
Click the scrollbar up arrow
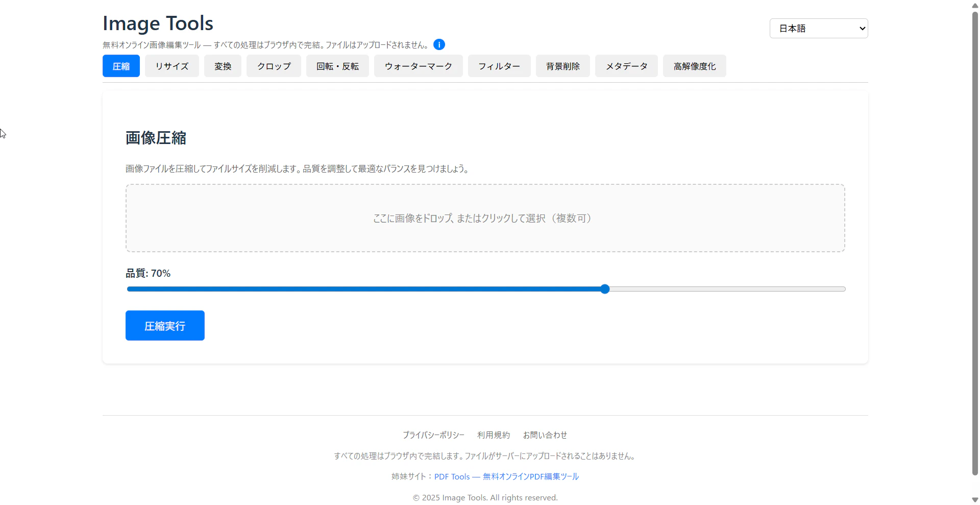[x=975, y=5]
